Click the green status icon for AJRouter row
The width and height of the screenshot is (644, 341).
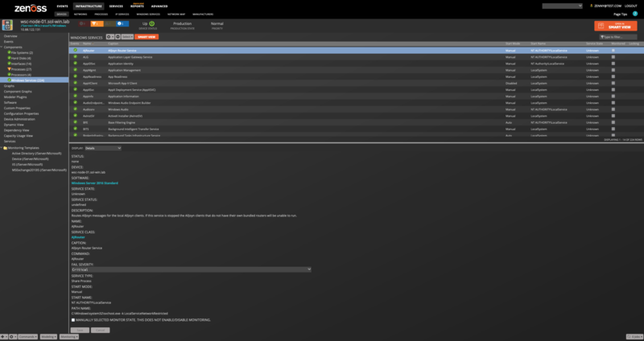(x=75, y=50)
